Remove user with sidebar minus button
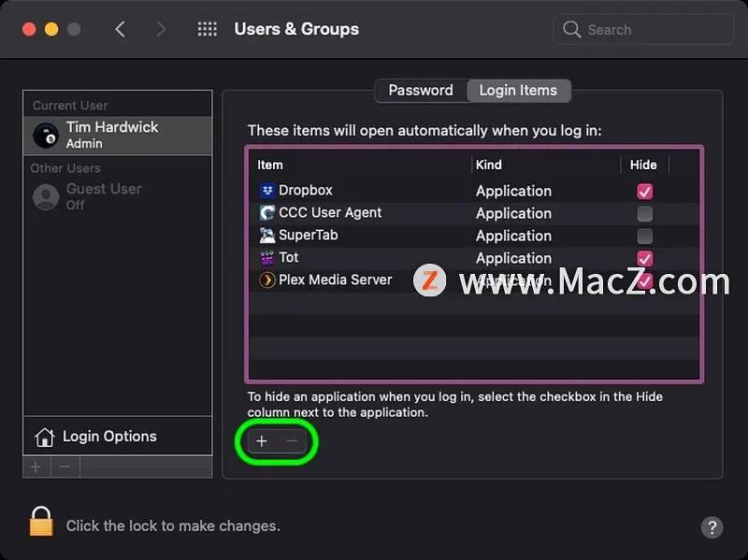This screenshot has height=560, width=748. [65, 467]
